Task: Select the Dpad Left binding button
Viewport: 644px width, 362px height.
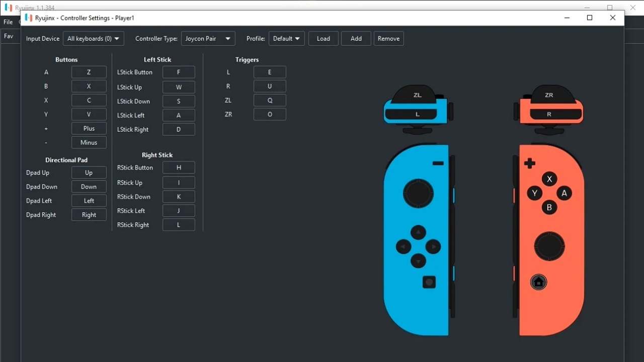Action: tap(89, 201)
